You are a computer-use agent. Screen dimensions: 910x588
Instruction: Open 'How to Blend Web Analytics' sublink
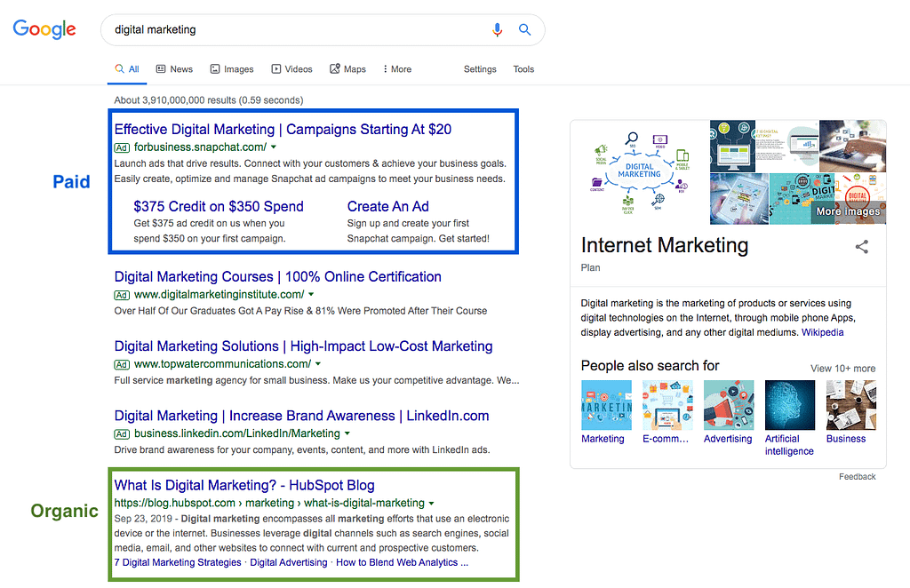[403, 562]
